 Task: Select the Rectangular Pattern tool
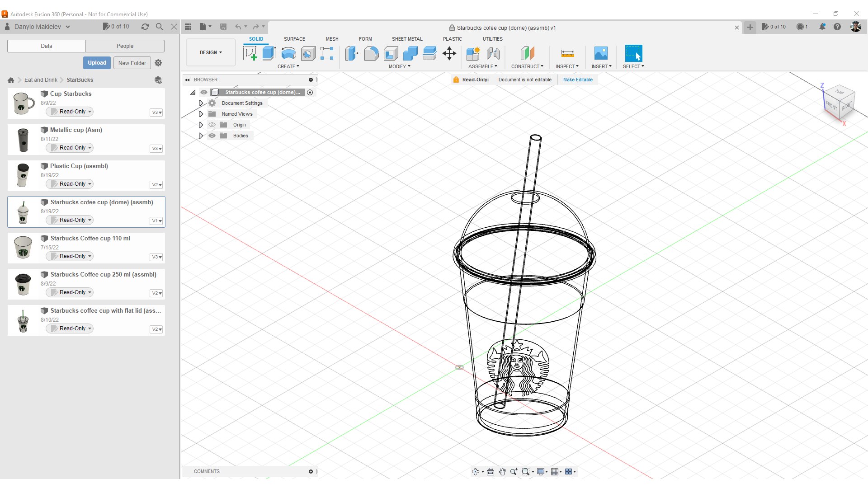coord(327,53)
